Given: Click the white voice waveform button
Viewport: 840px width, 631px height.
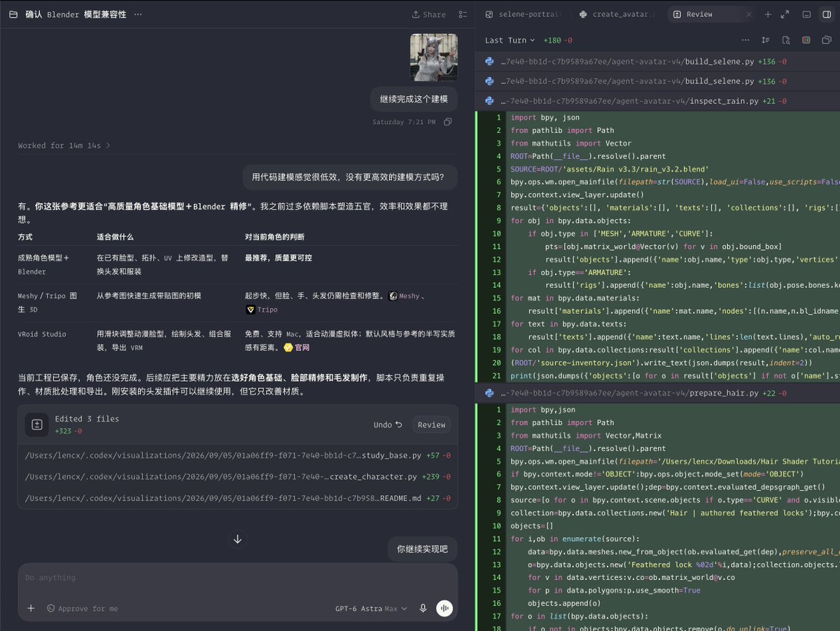Looking at the screenshot, I should 444,608.
